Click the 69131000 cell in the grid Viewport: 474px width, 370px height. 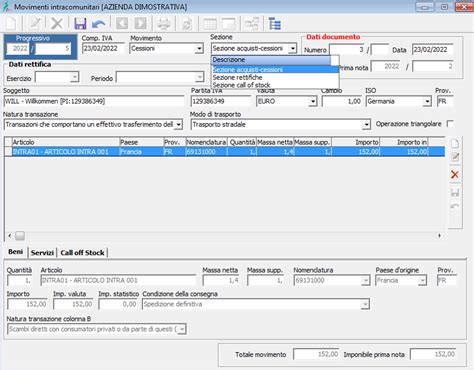click(206, 152)
